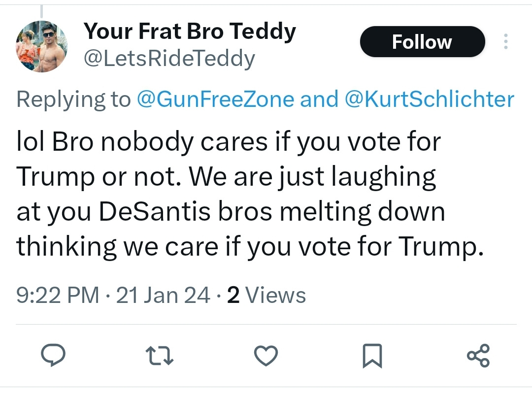Open the share icon options
This screenshot has width=532, height=397.
[x=478, y=356]
